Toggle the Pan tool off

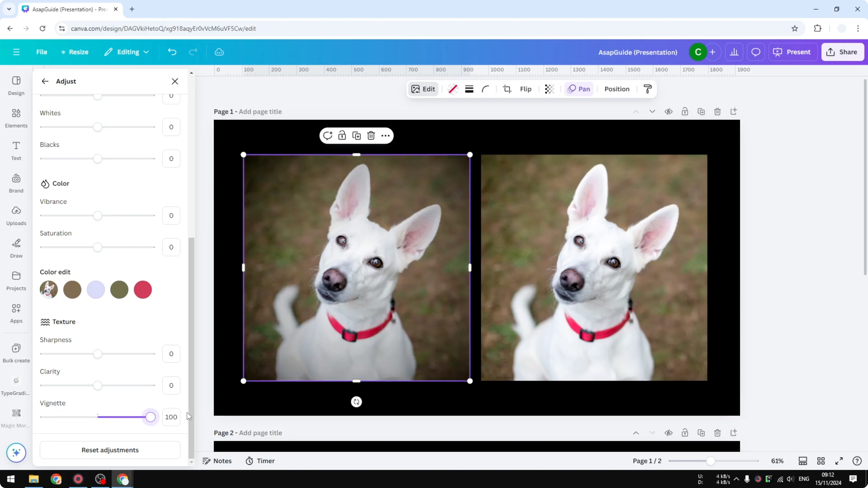click(x=579, y=89)
